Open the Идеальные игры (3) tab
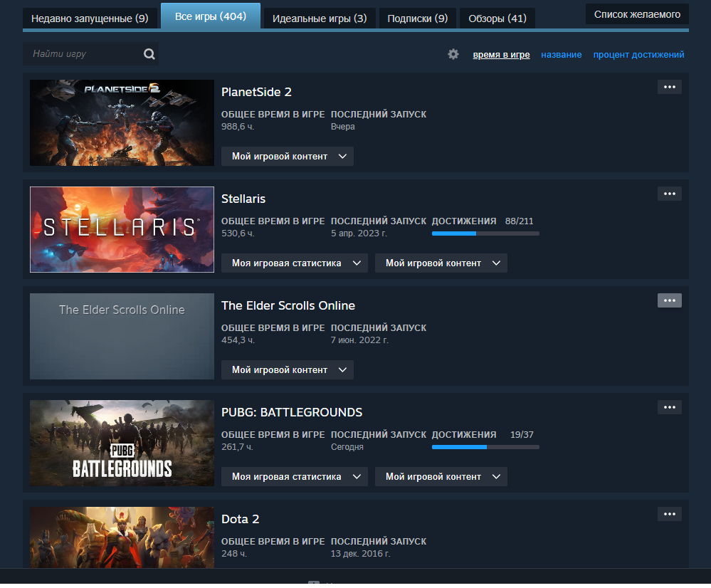This screenshot has height=588, width=711. [320, 19]
